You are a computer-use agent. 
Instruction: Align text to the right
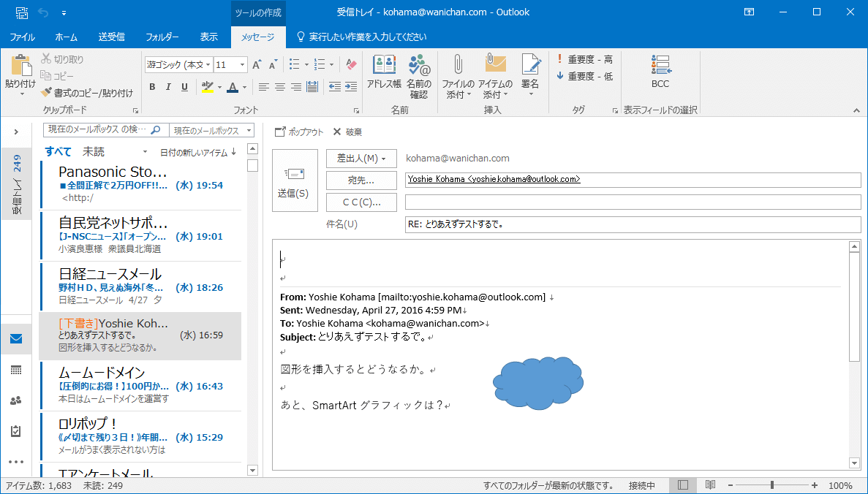296,87
